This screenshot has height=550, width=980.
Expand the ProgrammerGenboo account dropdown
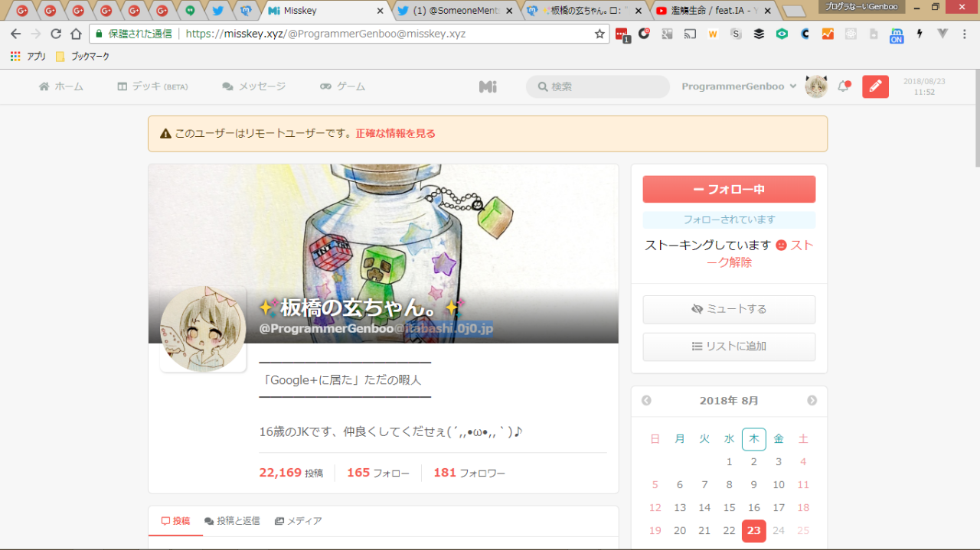click(739, 86)
